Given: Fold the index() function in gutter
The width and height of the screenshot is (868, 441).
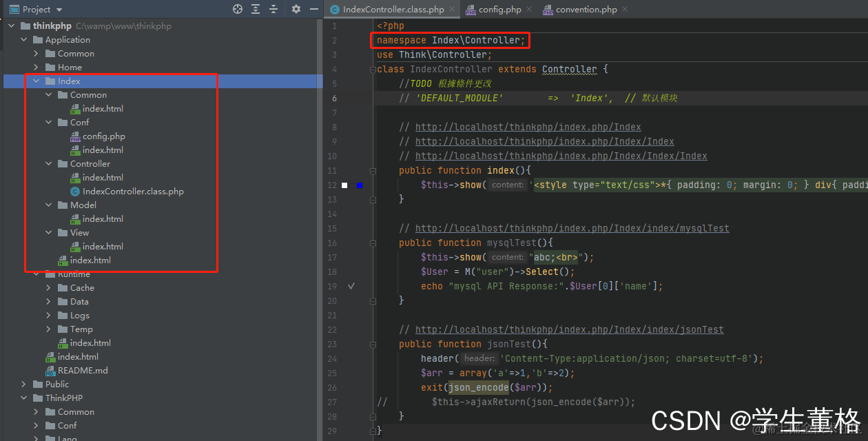Looking at the screenshot, I should click(372, 170).
